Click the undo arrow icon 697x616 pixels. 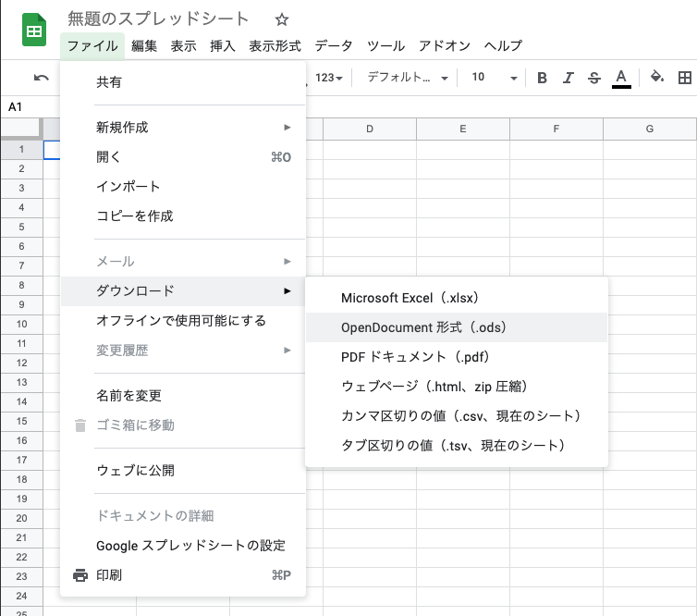42,78
